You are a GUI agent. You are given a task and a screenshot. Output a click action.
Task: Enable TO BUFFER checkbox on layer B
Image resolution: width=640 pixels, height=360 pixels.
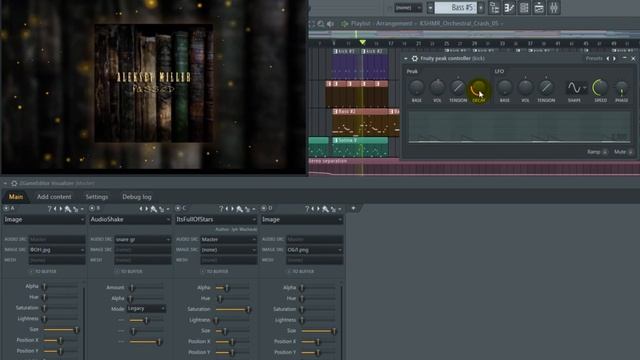point(117,271)
